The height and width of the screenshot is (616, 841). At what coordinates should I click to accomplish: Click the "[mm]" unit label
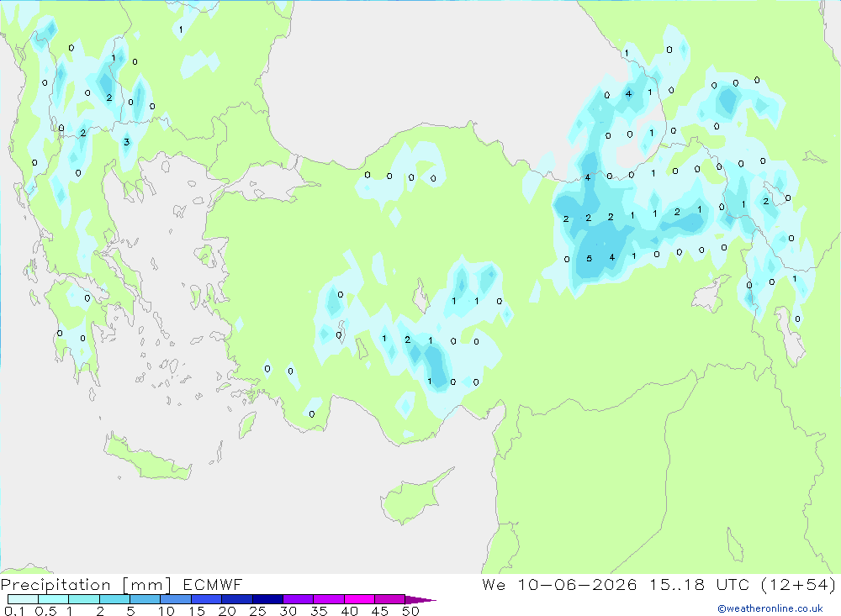(146, 585)
